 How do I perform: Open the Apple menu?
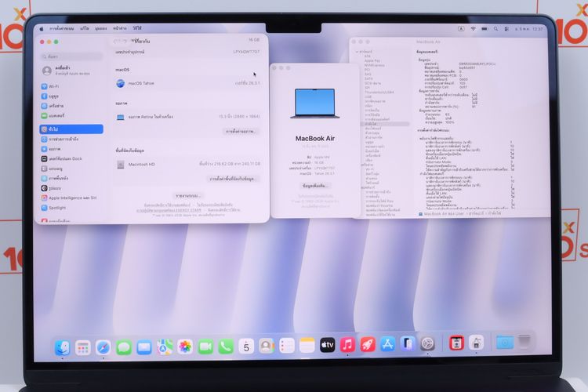pyautogui.click(x=42, y=29)
